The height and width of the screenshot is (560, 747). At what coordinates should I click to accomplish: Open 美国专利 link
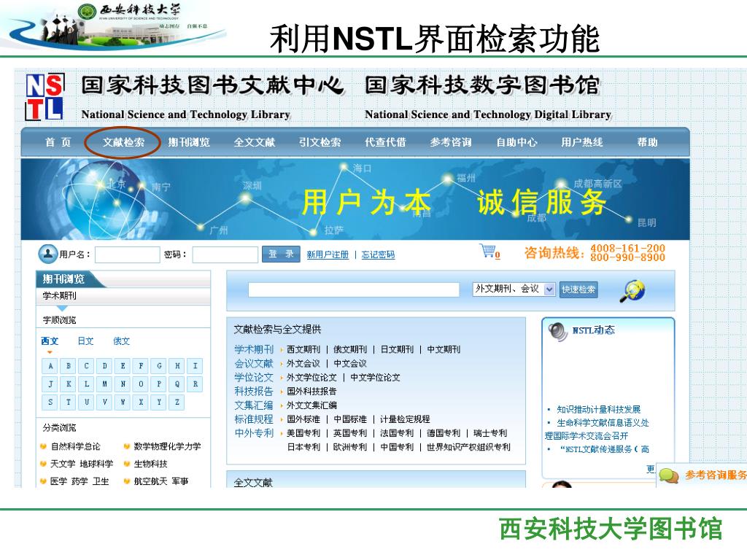tap(303, 433)
